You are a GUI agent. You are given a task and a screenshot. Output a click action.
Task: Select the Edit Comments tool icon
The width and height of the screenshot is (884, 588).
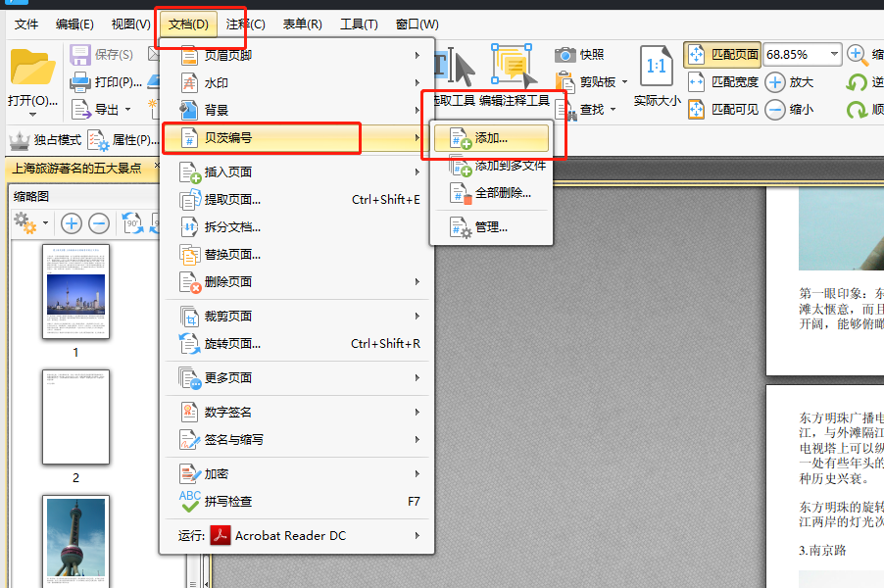[513, 66]
